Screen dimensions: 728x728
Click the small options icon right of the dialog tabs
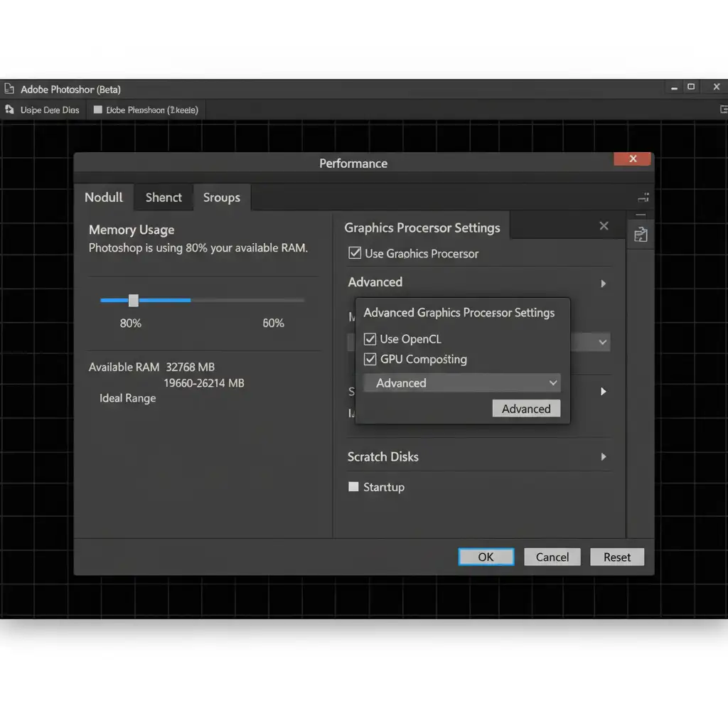click(643, 198)
